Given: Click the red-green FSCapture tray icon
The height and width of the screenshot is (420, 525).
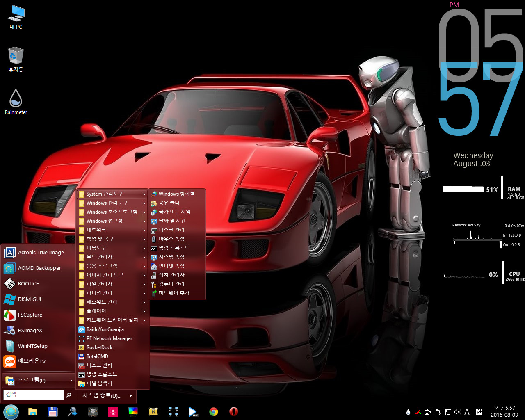Looking at the screenshot, I should click(418, 412).
